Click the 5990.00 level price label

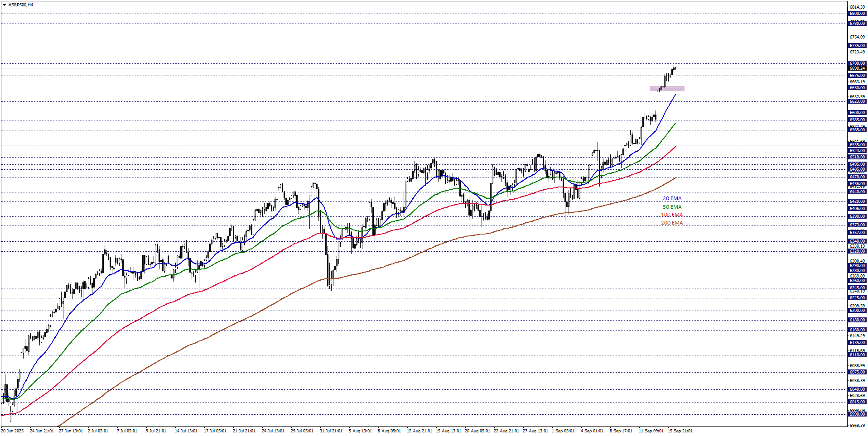(857, 414)
